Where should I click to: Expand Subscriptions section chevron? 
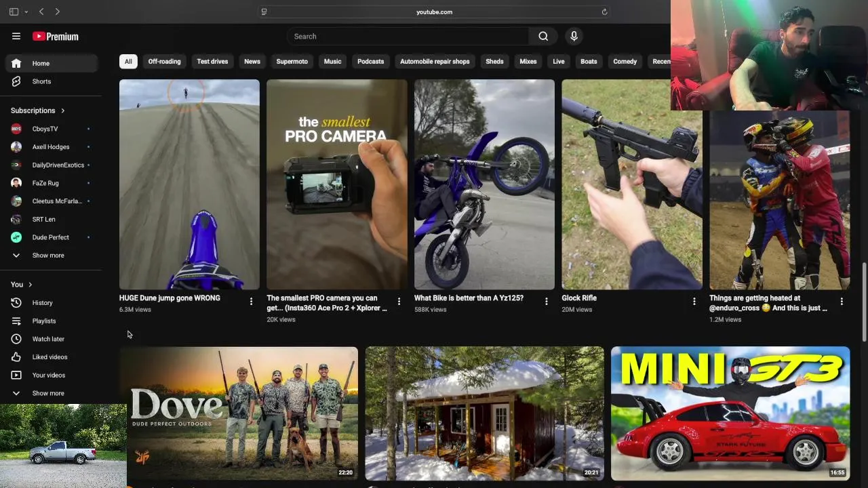(x=63, y=110)
